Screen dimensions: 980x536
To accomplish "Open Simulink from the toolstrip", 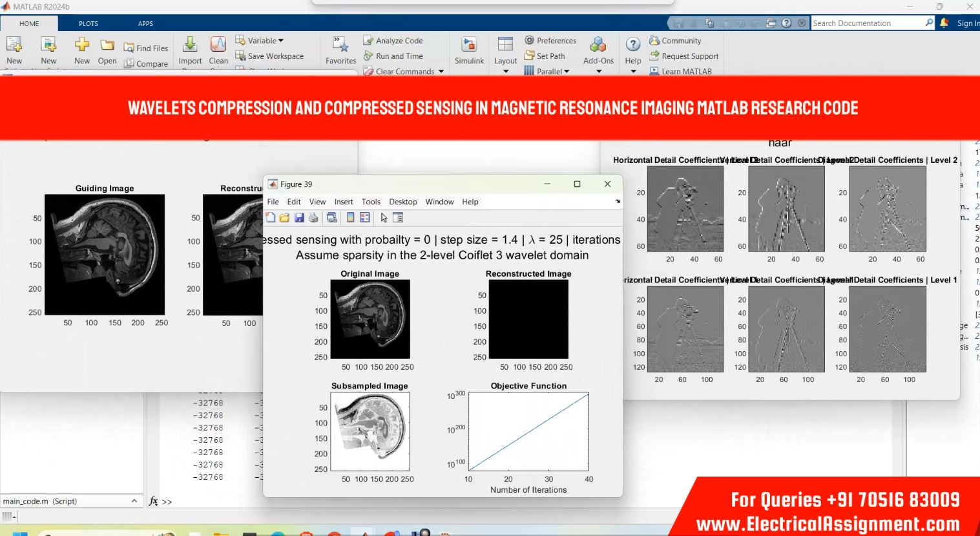I will point(469,50).
